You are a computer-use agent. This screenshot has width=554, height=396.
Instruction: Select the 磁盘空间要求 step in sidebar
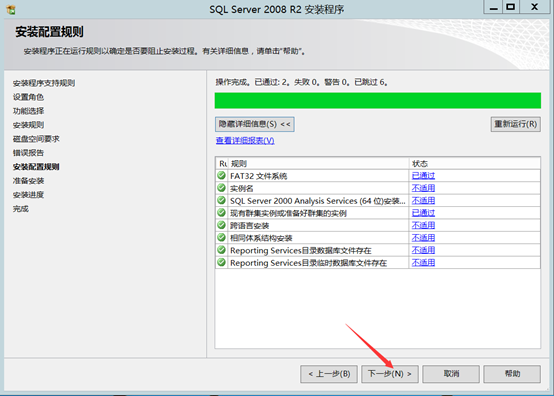(x=36, y=139)
